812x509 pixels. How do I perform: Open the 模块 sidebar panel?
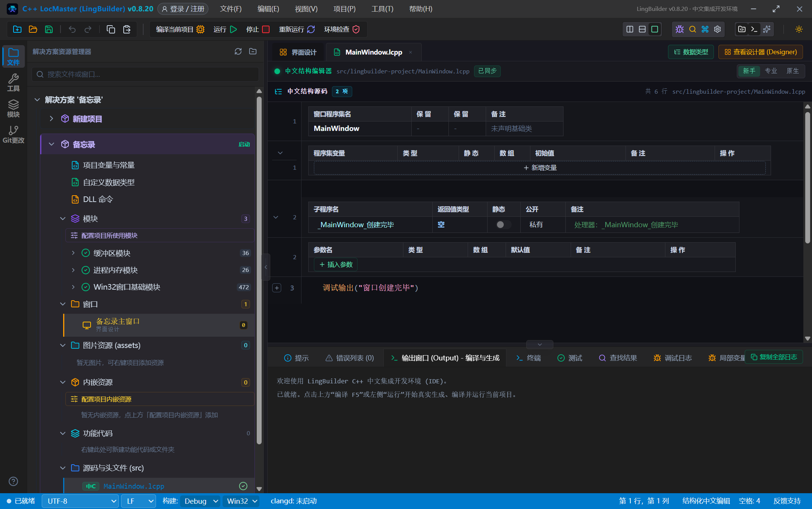coord(14,109)
